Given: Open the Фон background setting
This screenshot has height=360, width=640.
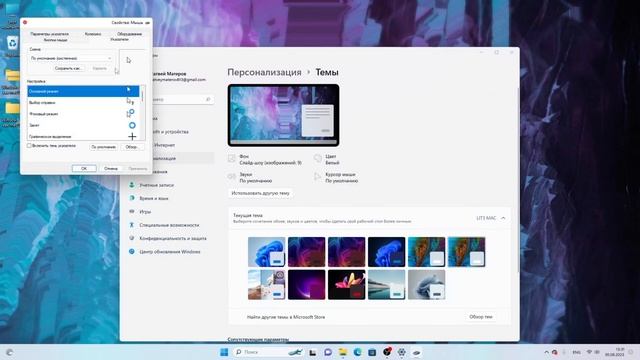Looking at the screenshot, I should tap(264, 160).
